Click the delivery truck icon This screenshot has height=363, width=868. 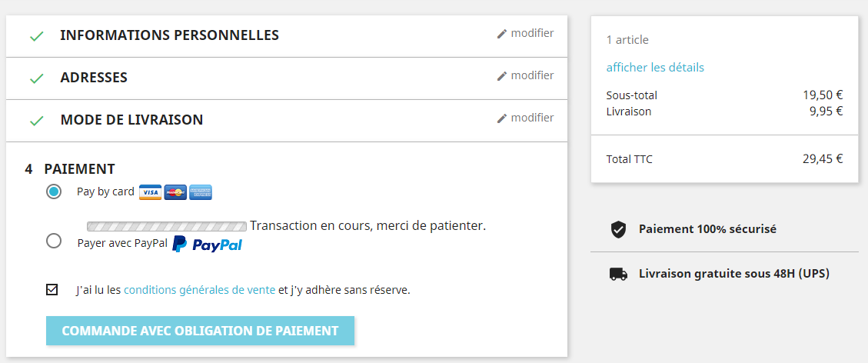(618, 274)
